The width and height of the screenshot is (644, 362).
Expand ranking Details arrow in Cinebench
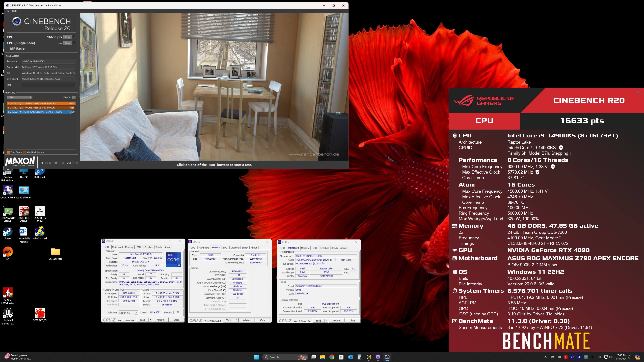(74, 97)
